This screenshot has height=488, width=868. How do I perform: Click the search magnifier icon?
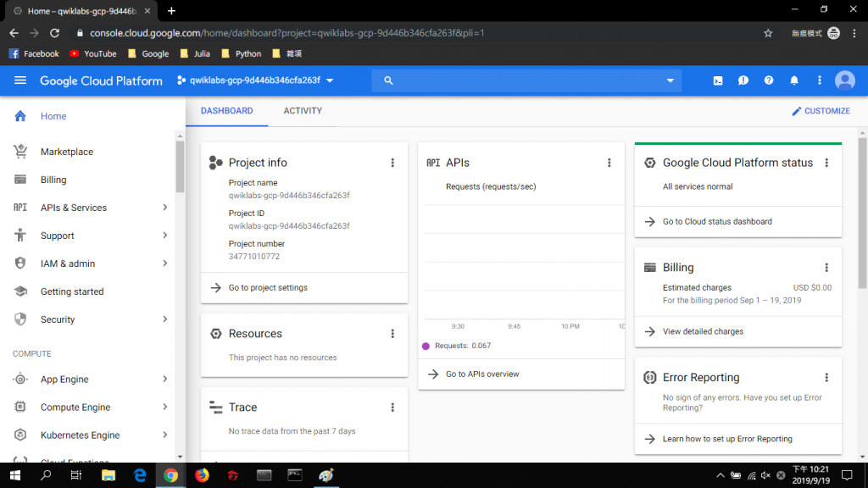pos(388,80)
